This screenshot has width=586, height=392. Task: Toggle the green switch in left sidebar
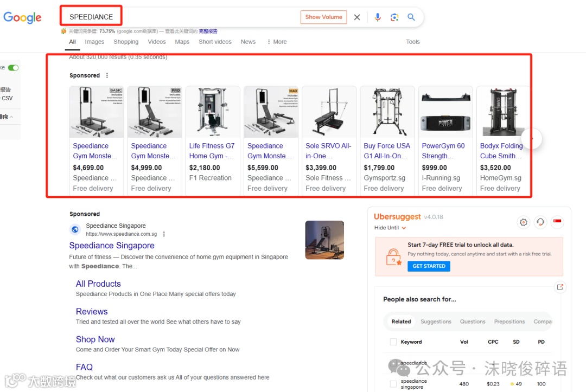13,68
